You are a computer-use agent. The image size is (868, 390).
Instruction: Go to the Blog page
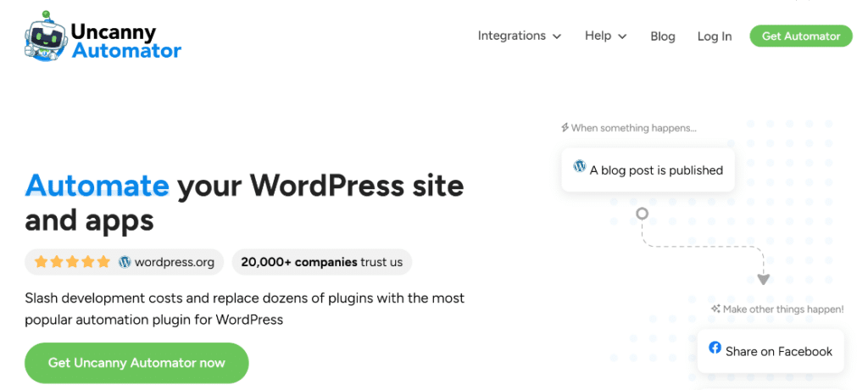pyautogui.click(x=663, y=36)
